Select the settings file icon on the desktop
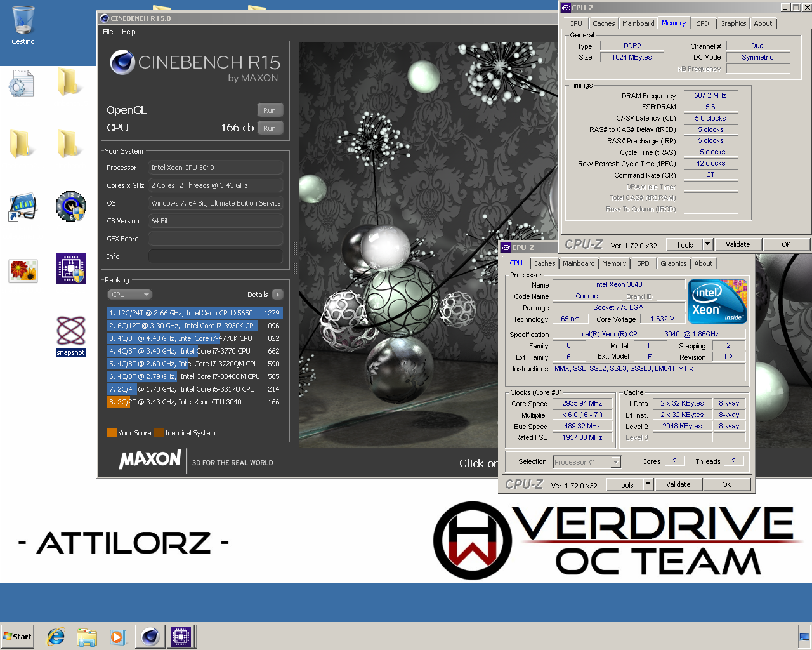The width and height of the screenshot is (812, 650). 22,83
